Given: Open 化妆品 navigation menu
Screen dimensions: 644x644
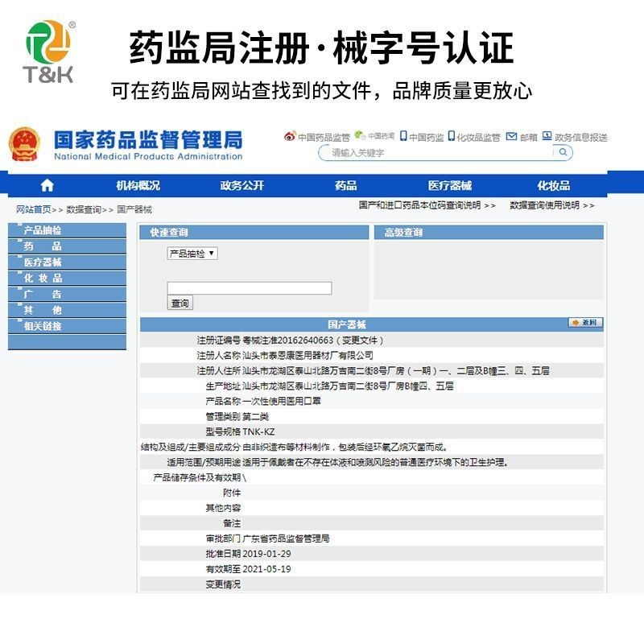Looking at the screenshot, I should coord(554,186).
